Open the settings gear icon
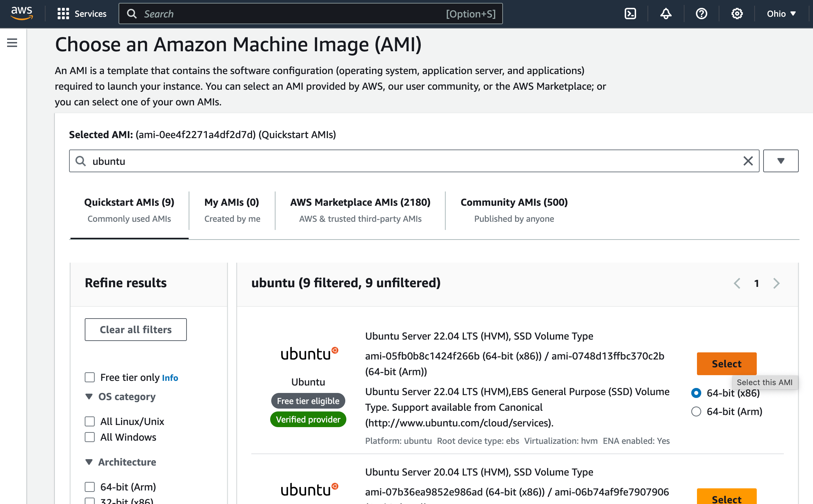Screen dimensions: 813x504 coord(737,14)
